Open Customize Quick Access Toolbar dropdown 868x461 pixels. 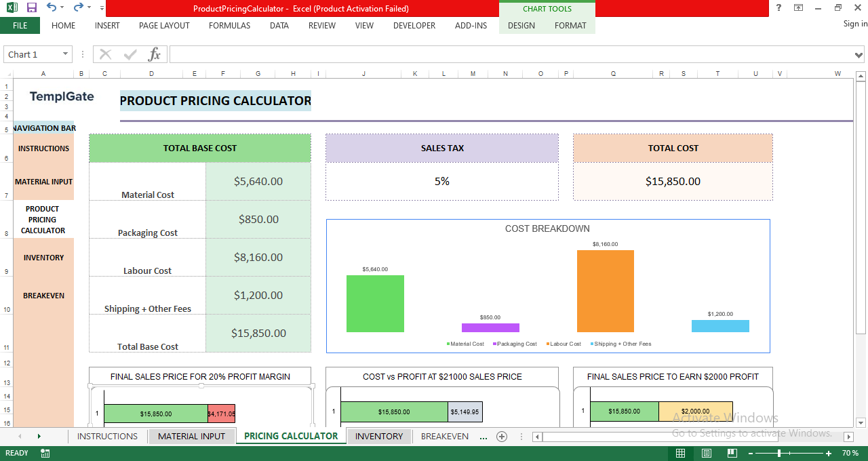coord(102,8)
